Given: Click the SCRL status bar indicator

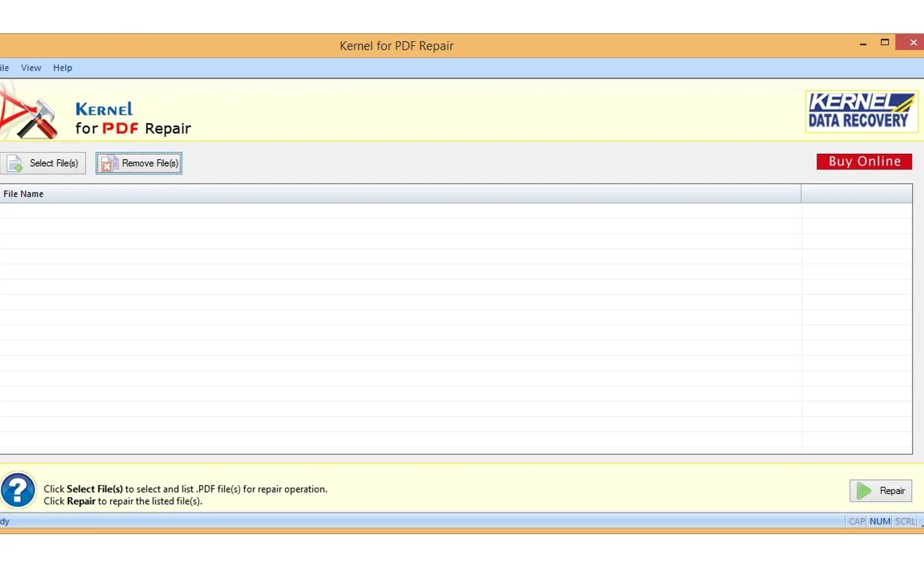Looking at the screenshot, I should [905, 521].
